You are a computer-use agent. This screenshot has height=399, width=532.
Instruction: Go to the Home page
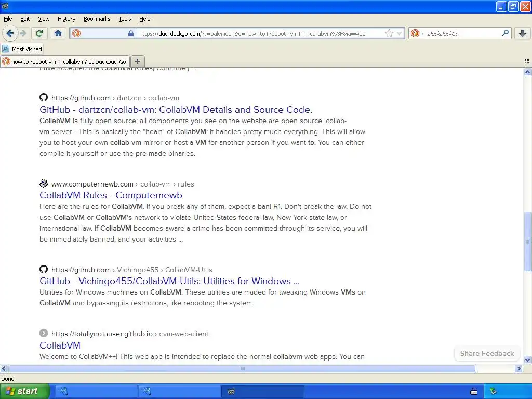point(58,33)
